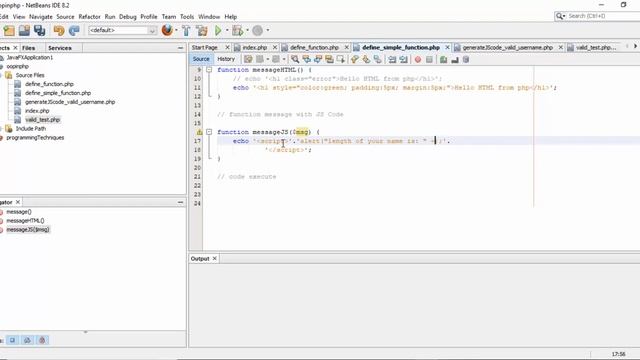This screenshot has width=640, height=360.
Task: Click Stop Macro Recording icon
Action: pyautogui.click(x=429, y=60)
